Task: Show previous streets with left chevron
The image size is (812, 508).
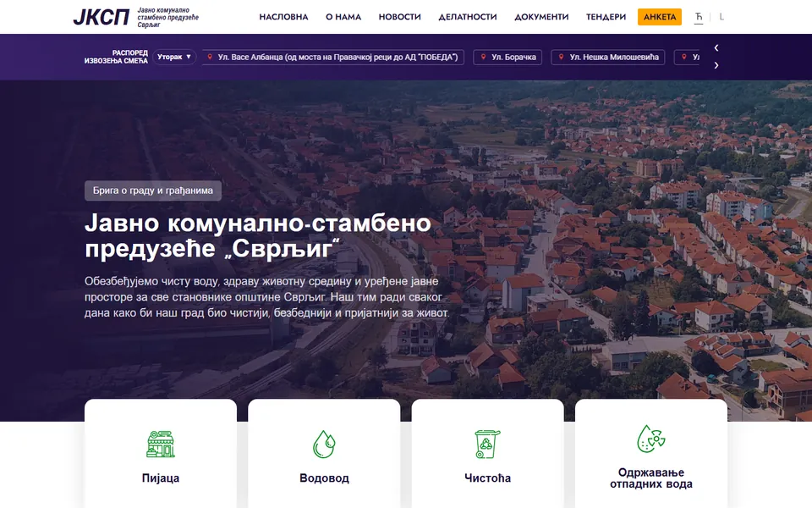Action: point(716,47)
